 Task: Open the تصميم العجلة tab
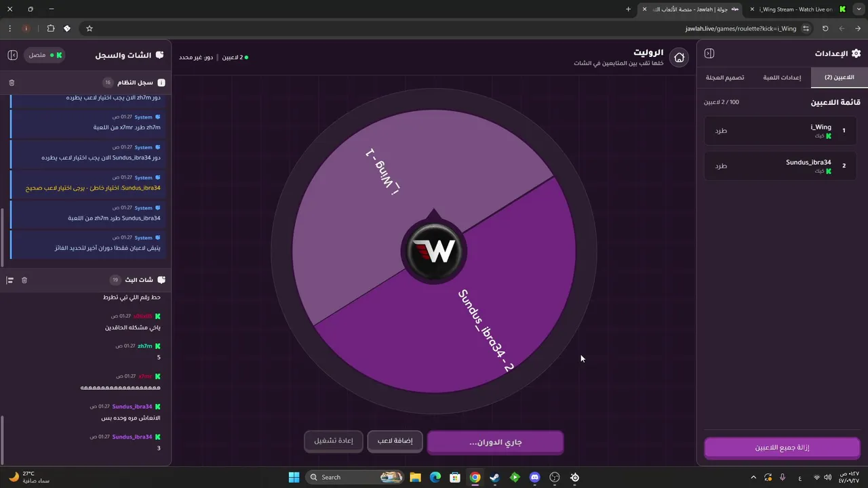[x=725, y=77]
